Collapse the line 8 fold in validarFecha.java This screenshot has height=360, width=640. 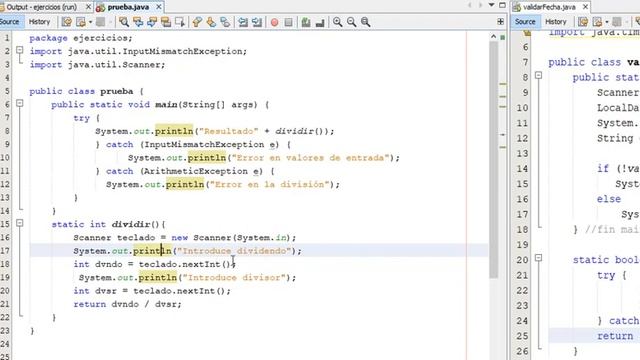coord(539,76)
